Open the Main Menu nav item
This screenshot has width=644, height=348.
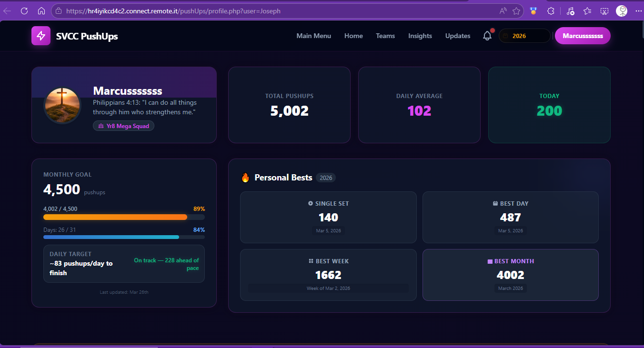tap(313, 36)
